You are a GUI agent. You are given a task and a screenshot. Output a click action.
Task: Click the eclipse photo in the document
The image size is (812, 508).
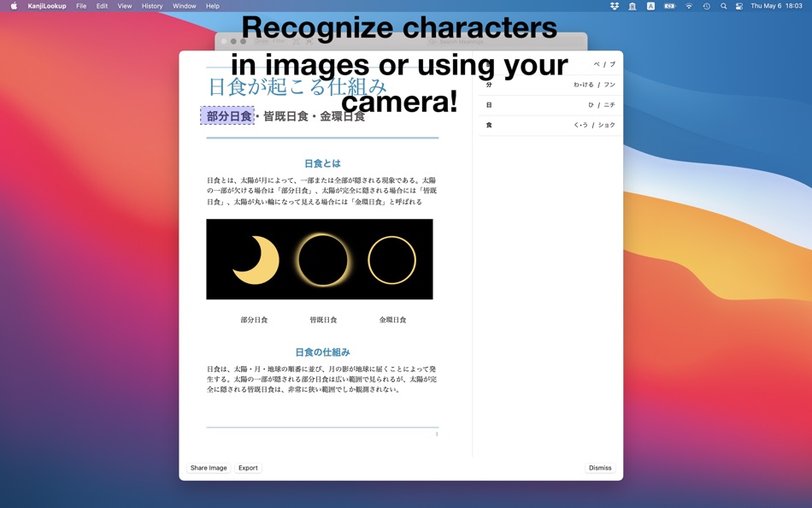click(x=320, y=259)
